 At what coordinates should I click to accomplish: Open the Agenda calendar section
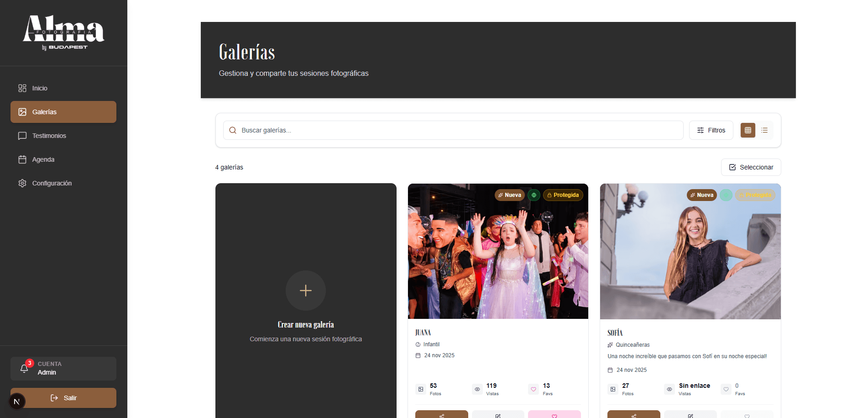pos(43,159)
